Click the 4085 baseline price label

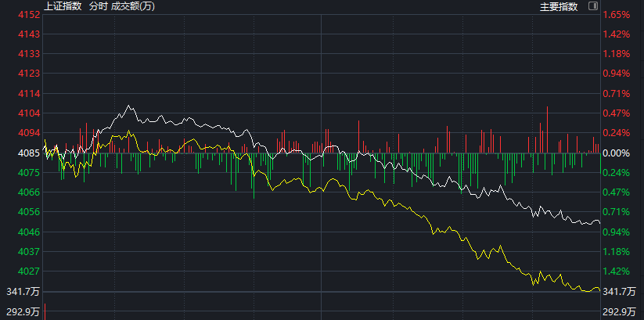coord(28,153)
